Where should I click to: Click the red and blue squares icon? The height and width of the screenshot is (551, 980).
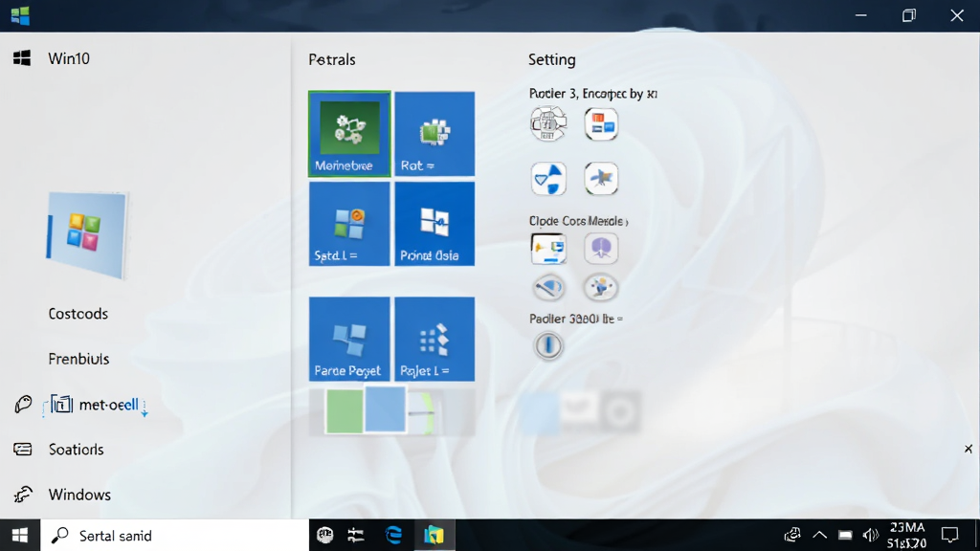pos(601,123)
